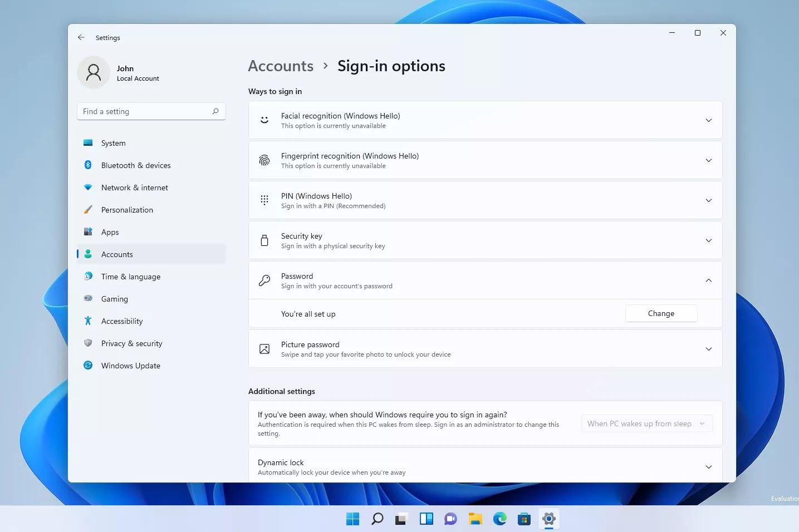Click the Network wifi icon
Screen dimensions: 799x532
(88, 188)
